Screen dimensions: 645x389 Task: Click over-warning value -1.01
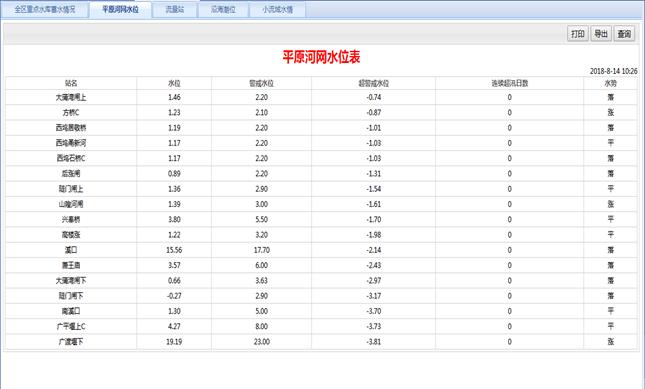pos(374,128)
